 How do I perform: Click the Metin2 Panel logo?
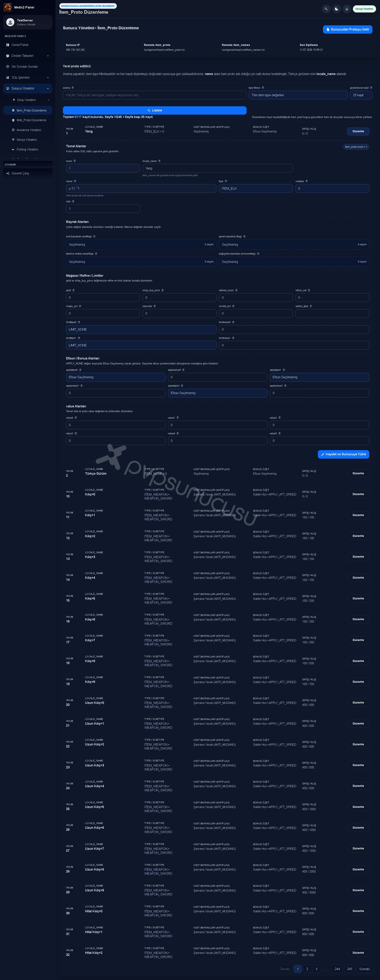click(x=8, y=7)
